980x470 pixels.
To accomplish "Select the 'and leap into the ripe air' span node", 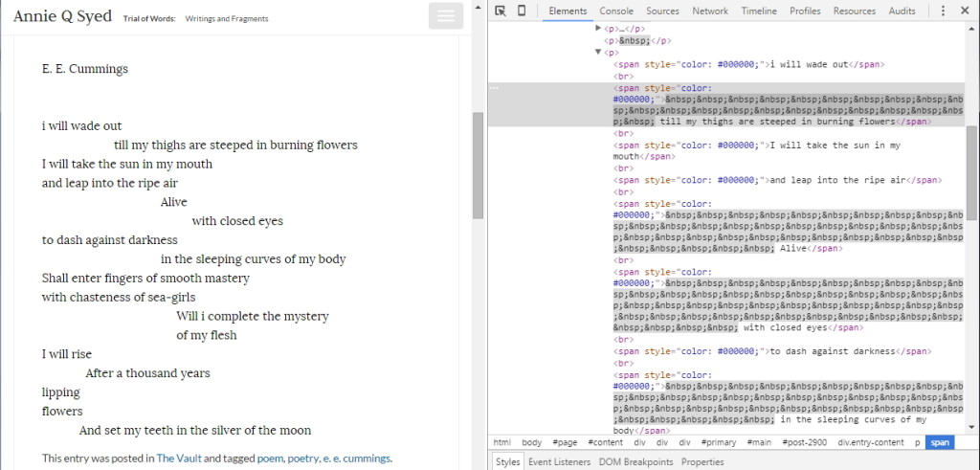I will [x=777, y=180].
